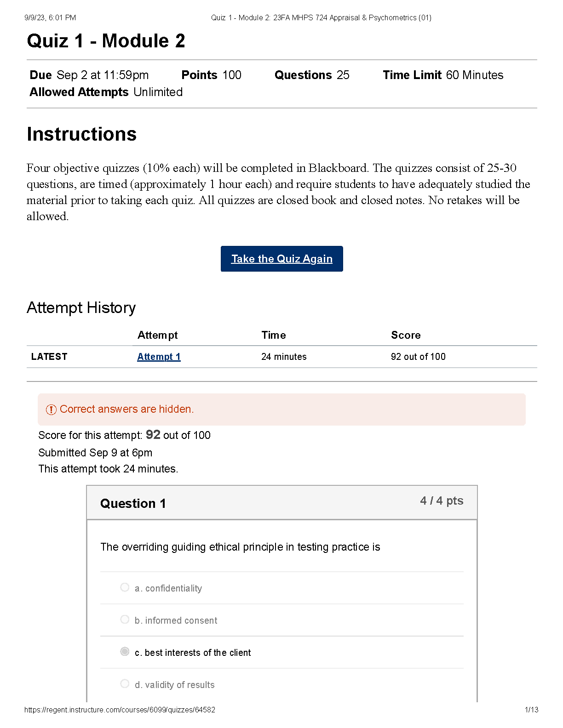Open the Attempt 1 link

[x=159, y=357]
